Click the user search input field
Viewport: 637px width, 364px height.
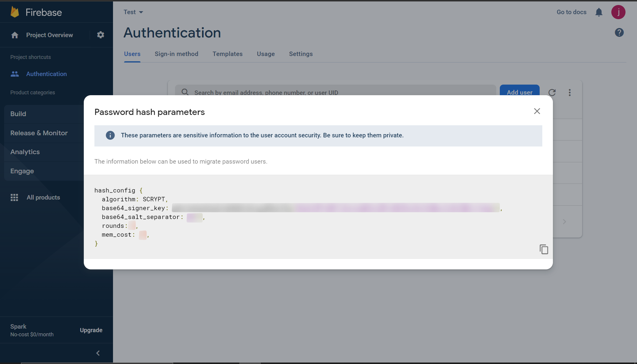pyautogui.click(x=295, y=92)
